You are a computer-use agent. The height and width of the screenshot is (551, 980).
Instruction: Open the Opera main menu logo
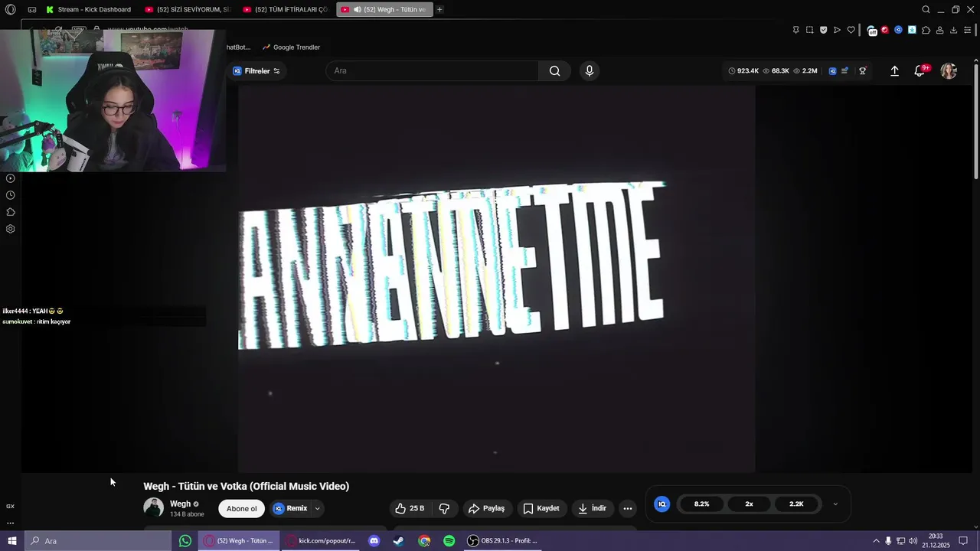click(x=10, y=9)
